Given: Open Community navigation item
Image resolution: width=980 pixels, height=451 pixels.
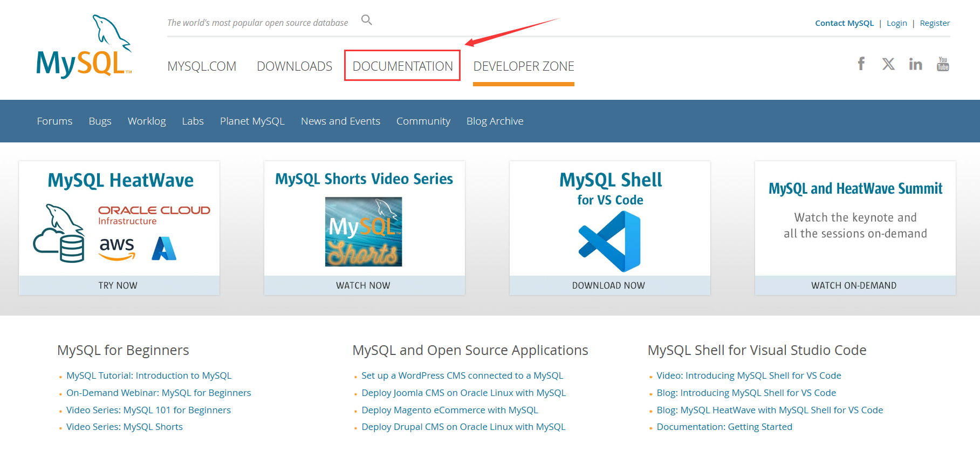Looking at the screenshot, I should [x=423, y=121].
